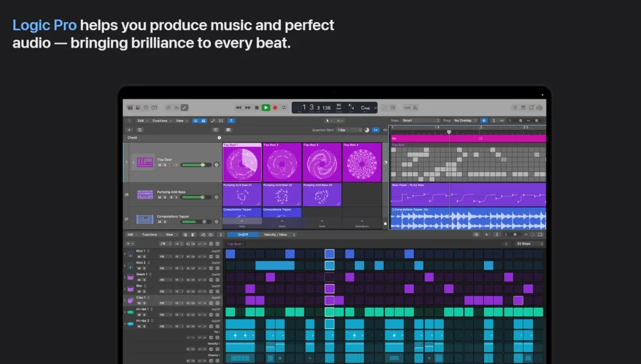This screenshot has height=364, width=641.
Task: Toggle the Live Loops grid view button
Action: [195, 121]
